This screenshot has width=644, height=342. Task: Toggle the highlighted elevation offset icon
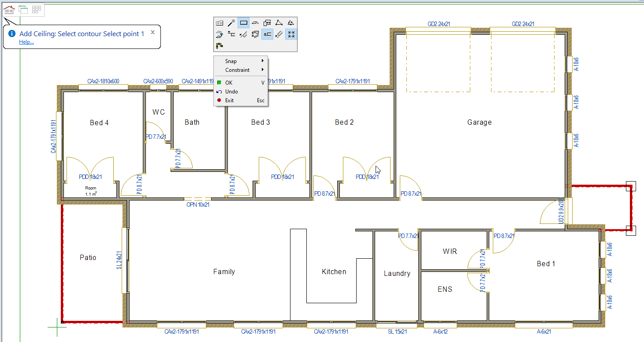click(267, 34)
